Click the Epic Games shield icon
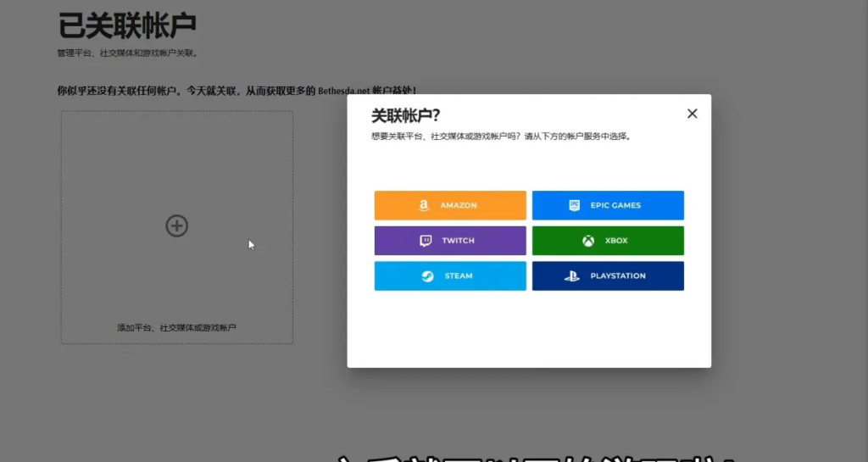This screenshot has height=462, width=868. point(574,205)
